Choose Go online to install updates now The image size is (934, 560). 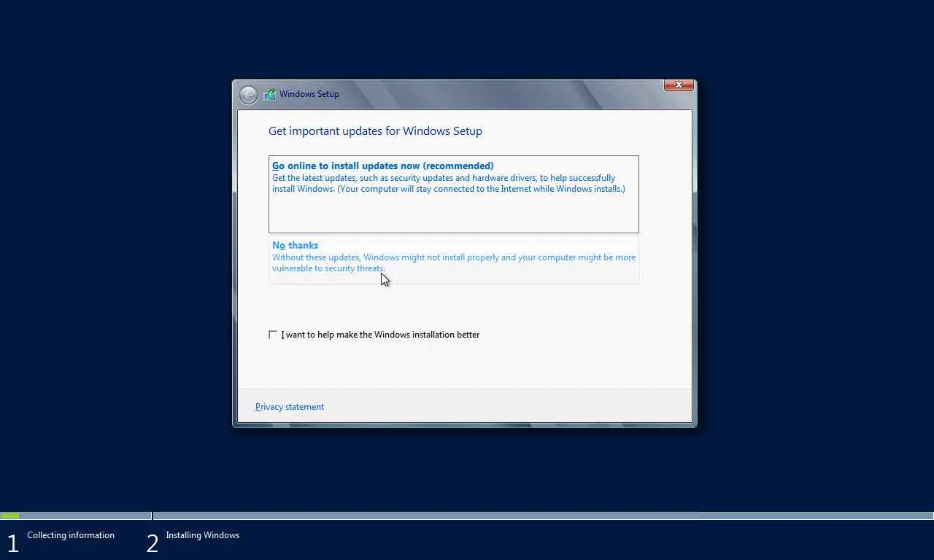coord(453,194)
